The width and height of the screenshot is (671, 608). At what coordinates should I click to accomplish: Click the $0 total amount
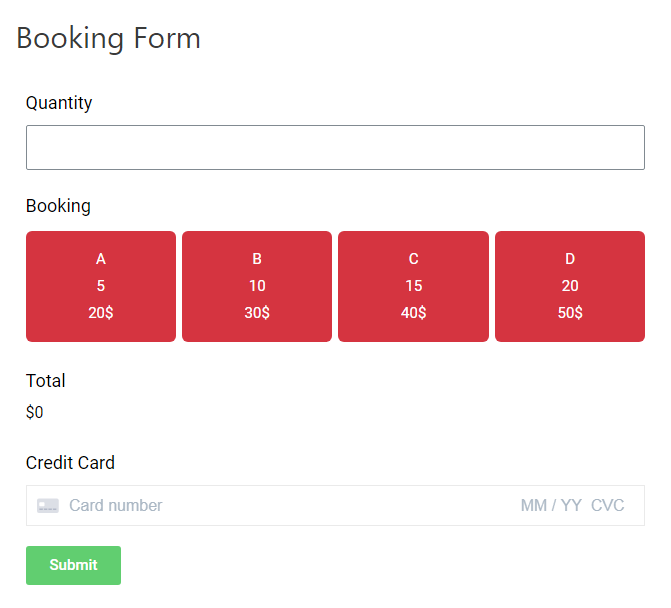tap(35, 412)
